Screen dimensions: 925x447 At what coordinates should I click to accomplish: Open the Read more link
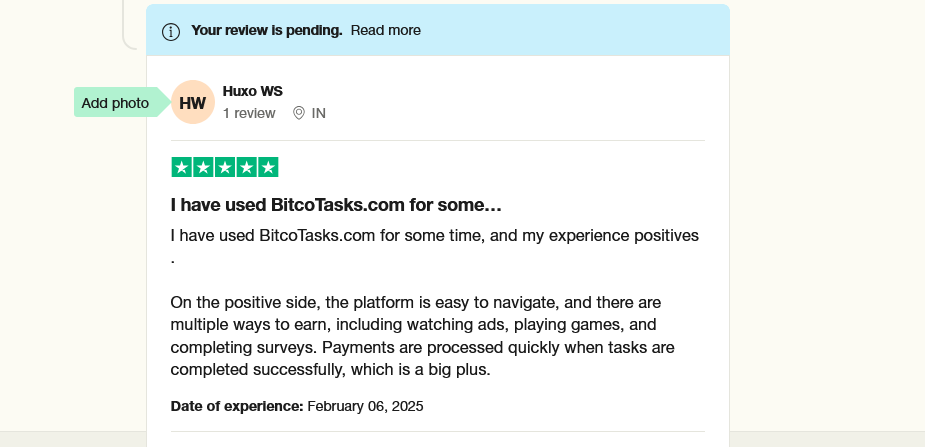click(x=385, y=31)
